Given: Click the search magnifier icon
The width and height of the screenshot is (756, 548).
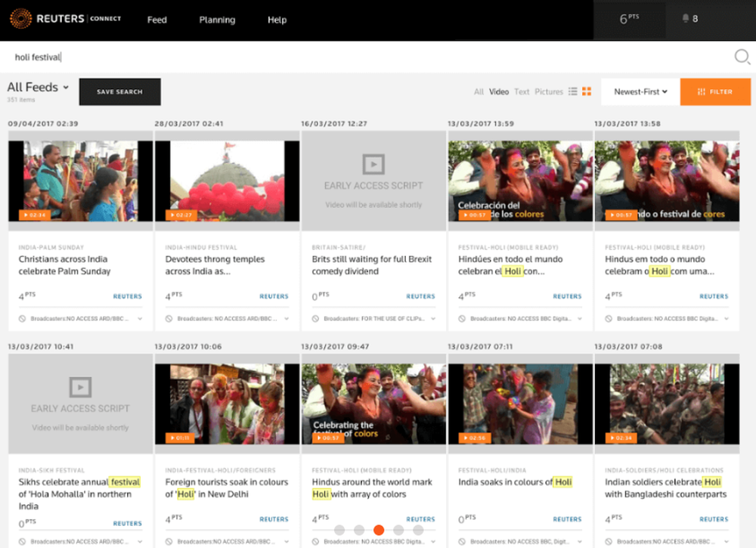Looking at the screenshot, I should click(x=742, y=57).
